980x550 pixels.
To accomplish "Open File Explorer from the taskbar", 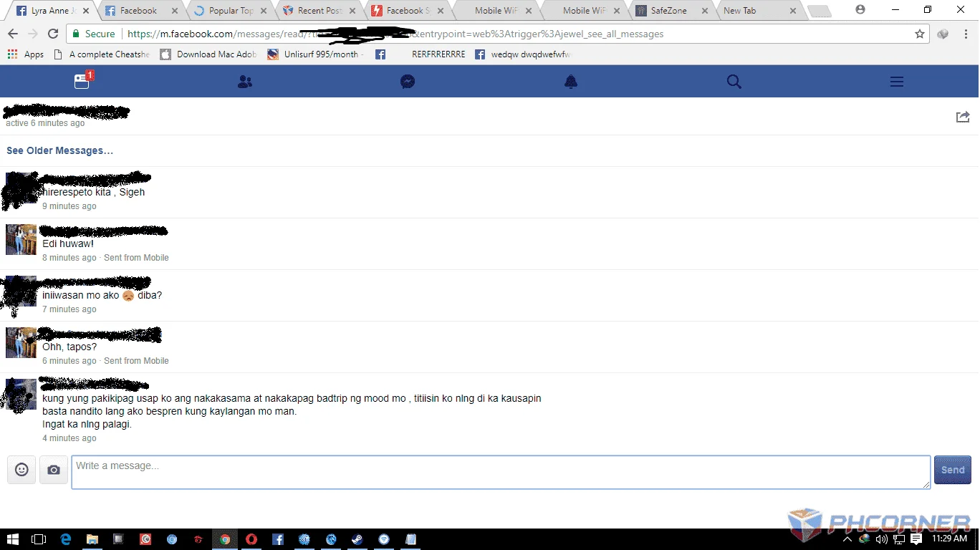I will [92, 539].
